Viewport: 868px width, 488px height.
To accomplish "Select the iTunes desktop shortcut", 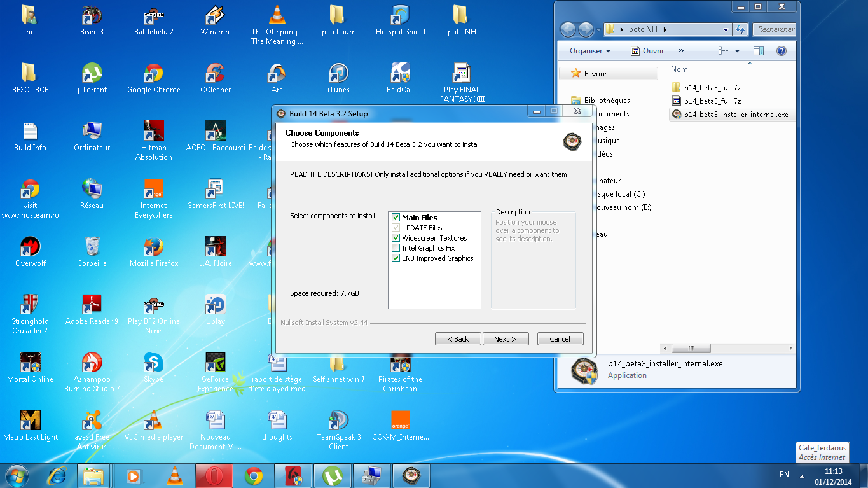I will click(338, 78).
